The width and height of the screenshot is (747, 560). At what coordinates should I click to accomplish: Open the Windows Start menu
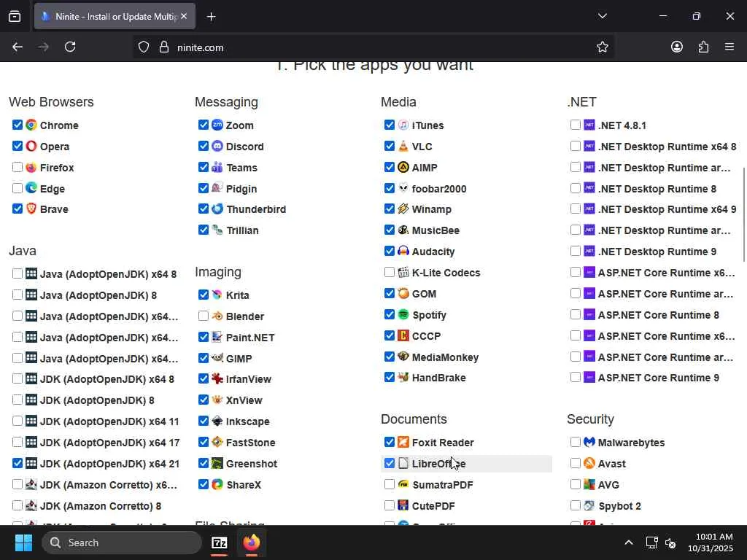(x=23, y=542)
